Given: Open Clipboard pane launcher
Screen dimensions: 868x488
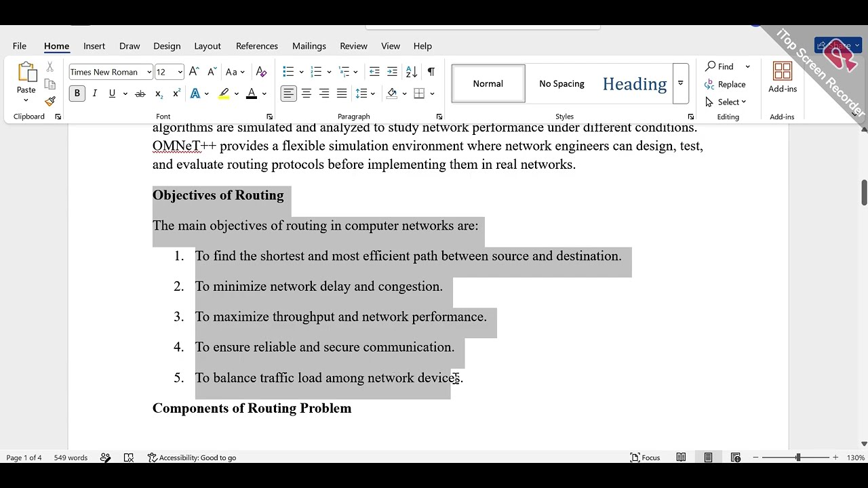Looking at the screenshot, I should (58, 117).
